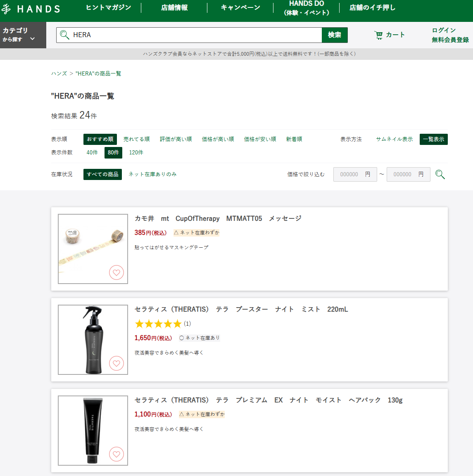Click ネット在庫わずか badge on masking tape
The height and width of the screenshot is (476, 473).
[x=196, y=233]
